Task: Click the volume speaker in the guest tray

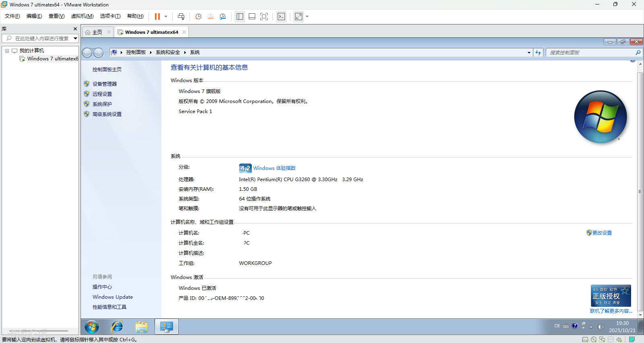Action: (x=601, y=326)
